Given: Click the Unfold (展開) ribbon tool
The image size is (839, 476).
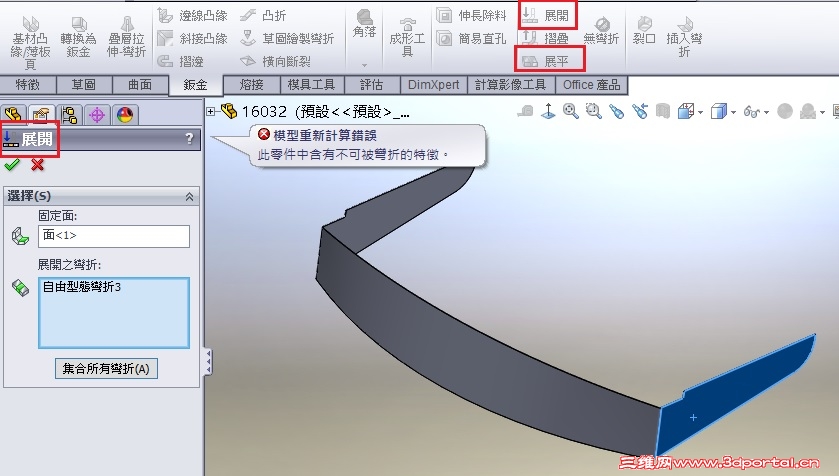Looking at the screenshot, I should [x=547, y=16].
